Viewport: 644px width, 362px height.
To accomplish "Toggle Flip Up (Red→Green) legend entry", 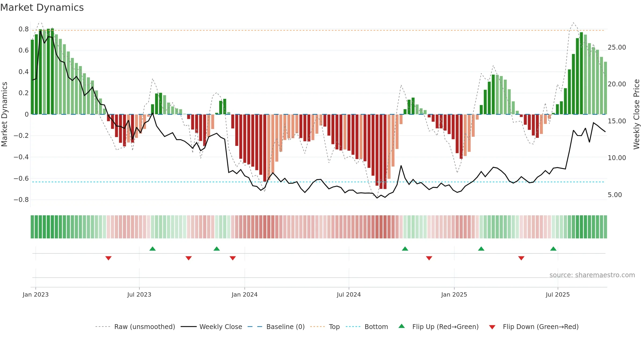I will [x=438, y=327].
